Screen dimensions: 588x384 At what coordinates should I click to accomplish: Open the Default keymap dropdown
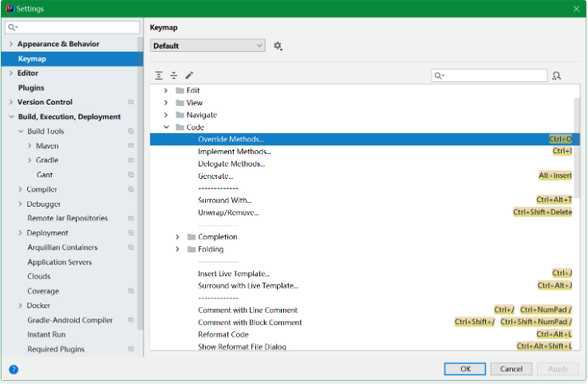(x=207, y=46)
